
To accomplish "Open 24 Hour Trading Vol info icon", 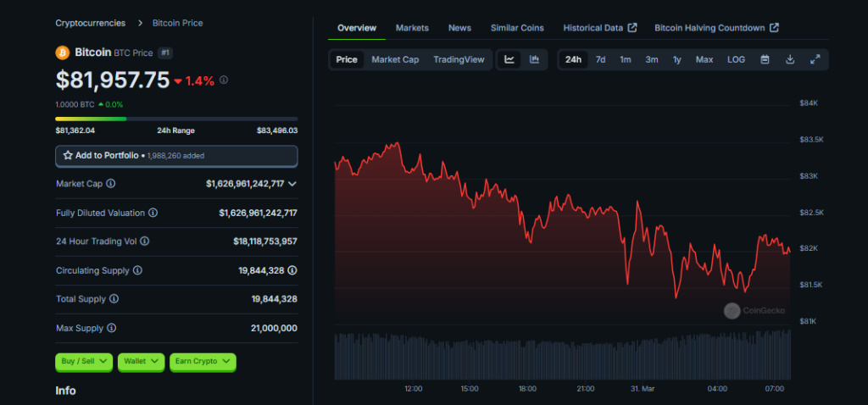I will [x=144, y=241].
